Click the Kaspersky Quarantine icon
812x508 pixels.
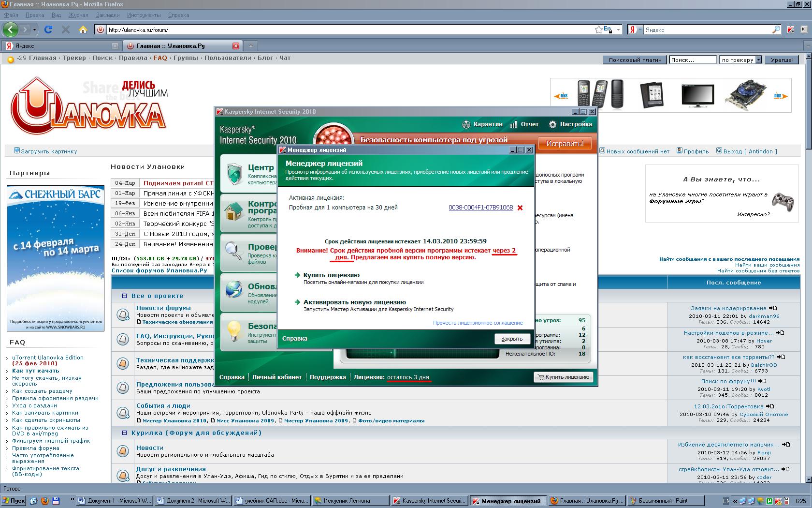click(x=466, y=124)
